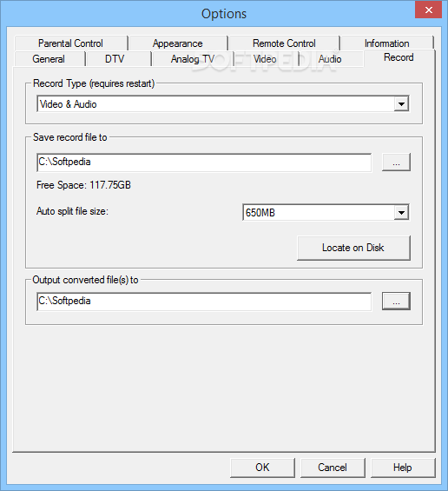Screen dimensions: 448x491
Task: Click the Save record file to label
Action: 70,137
